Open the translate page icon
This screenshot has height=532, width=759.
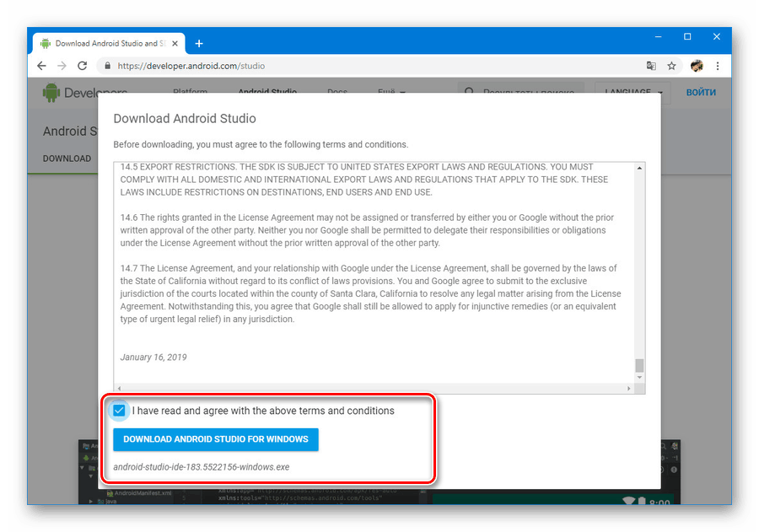click(x=651, y=66)
